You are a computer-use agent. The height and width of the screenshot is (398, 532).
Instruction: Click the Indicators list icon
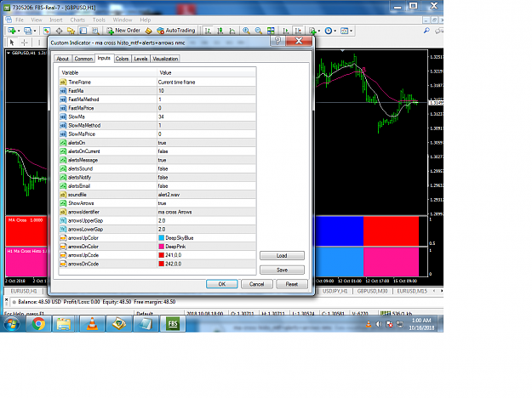click(312, 31)
